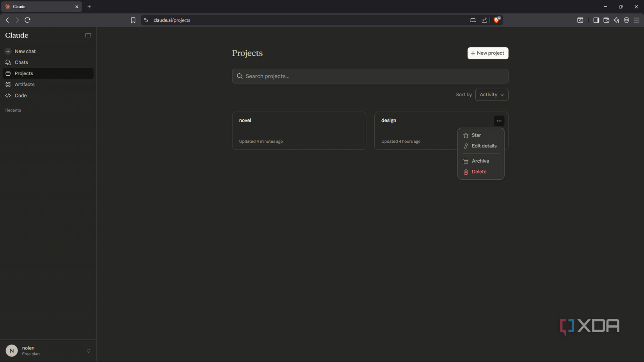Screen dimensions: 644x362
Task: Select Projects in the sidebar
Action: click(x=48, y=73)
